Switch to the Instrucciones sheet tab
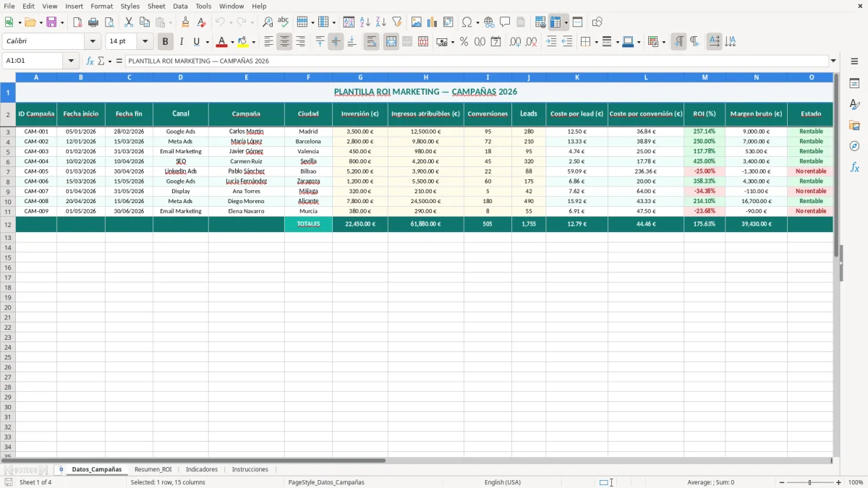The height and width of the screenshot is (488, 868). (x=250, y=470)
